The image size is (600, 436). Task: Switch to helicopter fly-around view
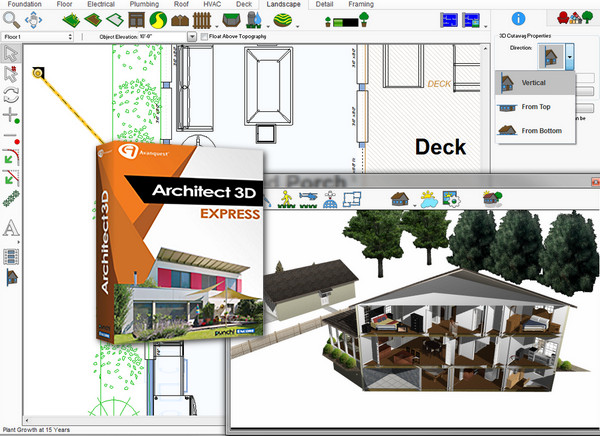(x=306, y=200)
